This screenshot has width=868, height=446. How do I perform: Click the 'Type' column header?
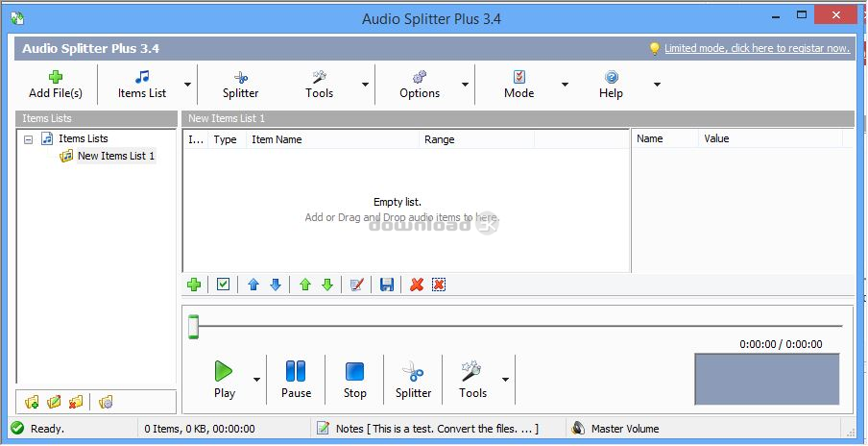pyautogui.click(x=226, y=139)
